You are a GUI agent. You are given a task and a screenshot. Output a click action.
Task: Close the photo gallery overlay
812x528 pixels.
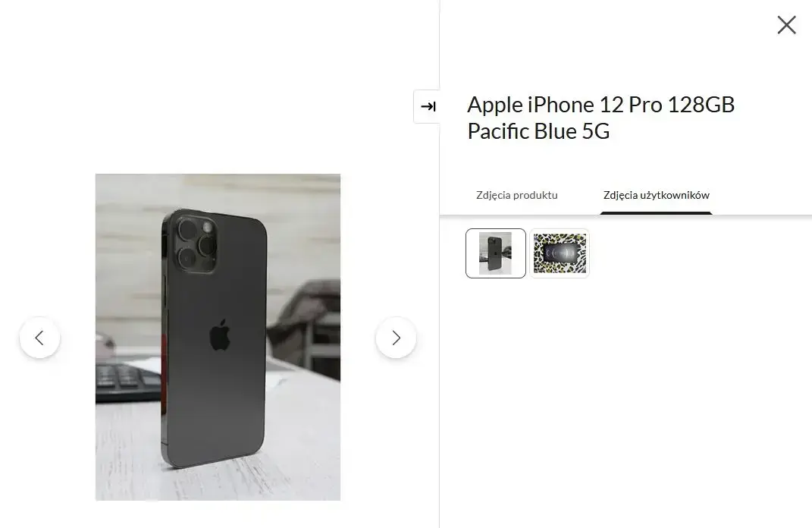[x=786, y=25]
